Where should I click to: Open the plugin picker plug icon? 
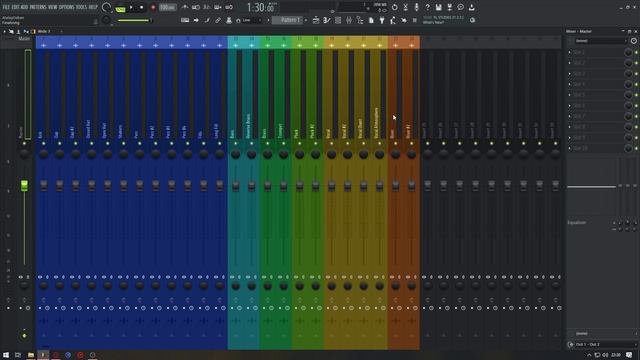(382, 20)
